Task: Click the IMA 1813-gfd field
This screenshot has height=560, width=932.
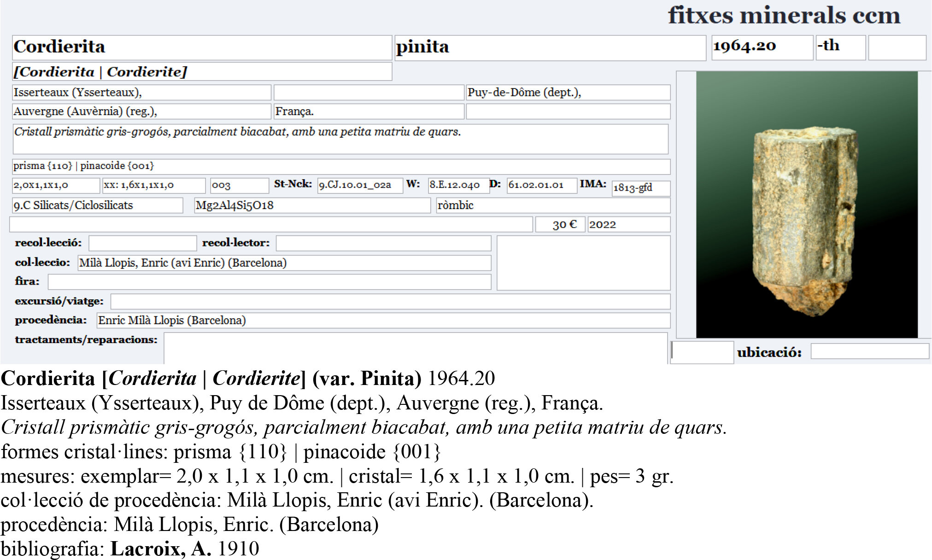Action: (x=640, y=188)
